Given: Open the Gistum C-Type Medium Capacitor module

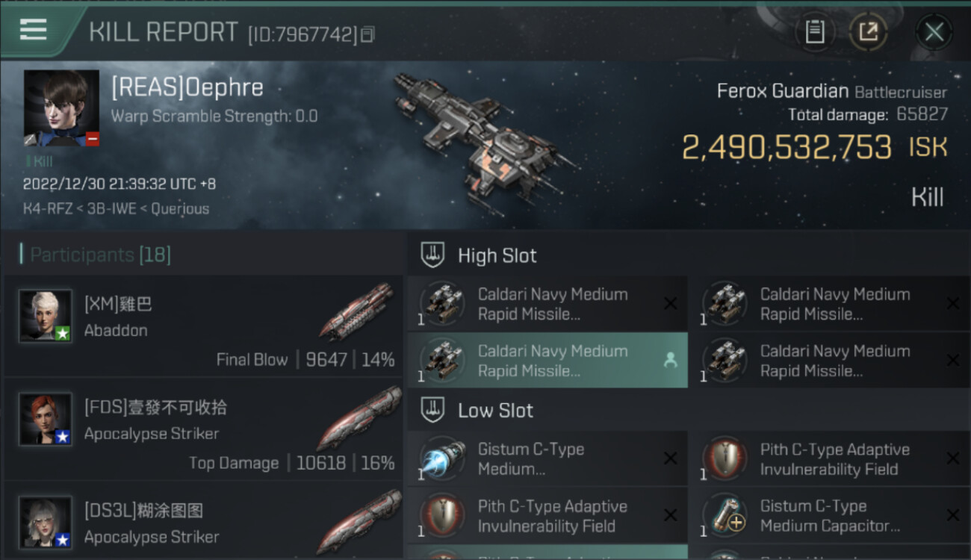Looking at the screenshot, I should click(x=829, y=516).
